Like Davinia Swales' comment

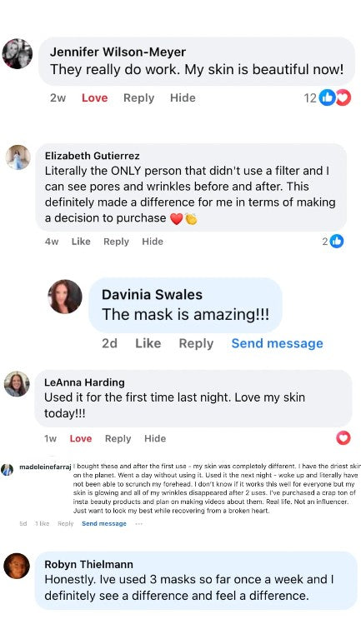[x=148, y=343]
